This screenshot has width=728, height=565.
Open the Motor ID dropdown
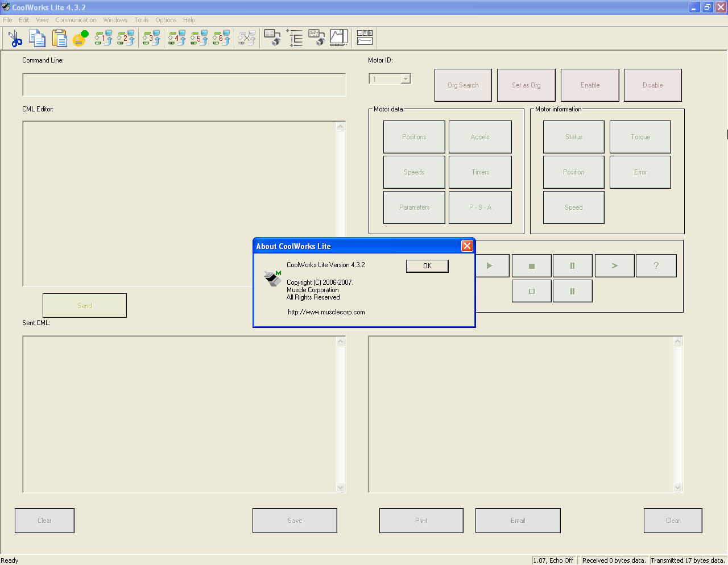pyautogui.click(x=406, y=79)
